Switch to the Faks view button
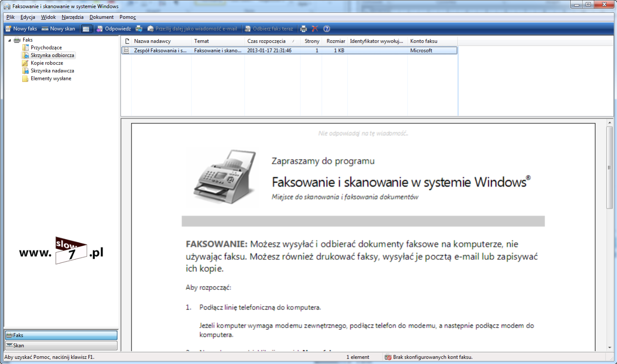The image size is (617, 364). point(61,335)
